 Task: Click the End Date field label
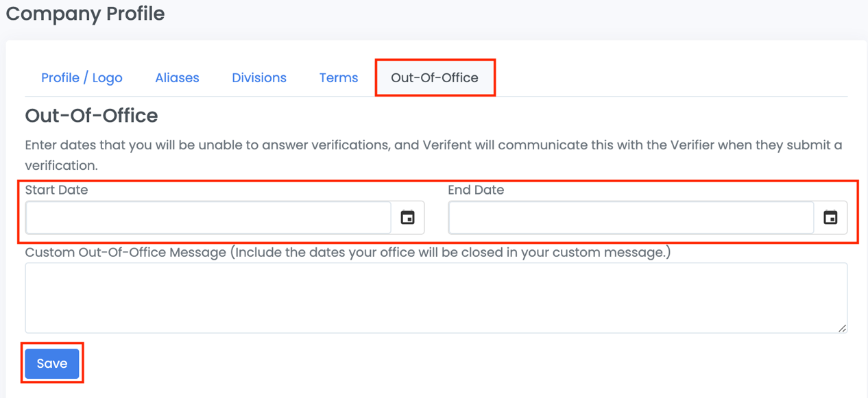tap(476, 190)
